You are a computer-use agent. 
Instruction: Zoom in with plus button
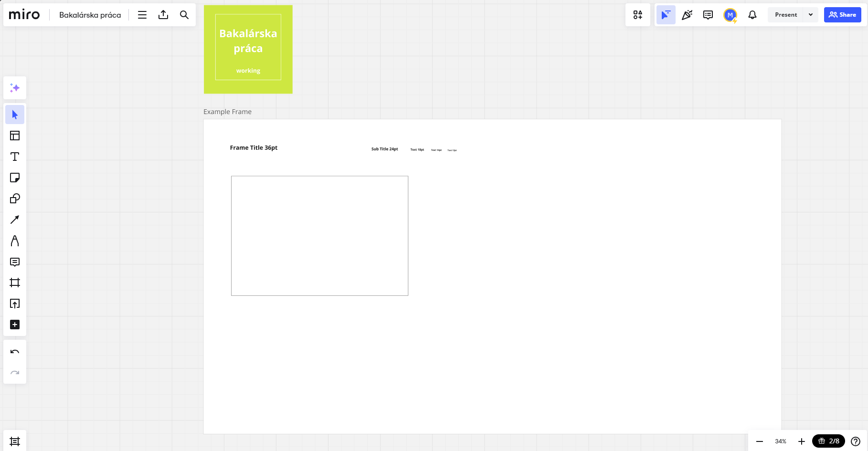click(x=802, y=441)
